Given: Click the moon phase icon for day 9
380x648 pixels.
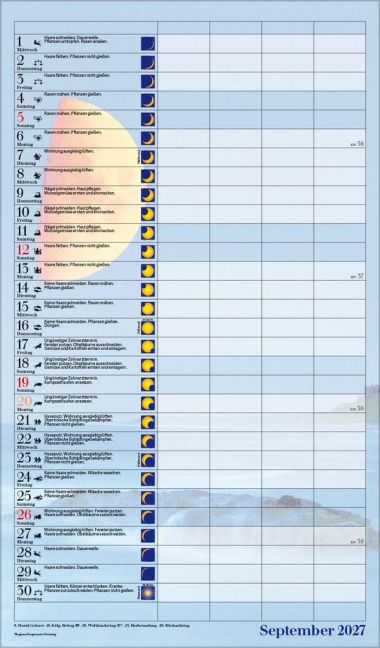Looking at the screenshot, I should point(148,195).
